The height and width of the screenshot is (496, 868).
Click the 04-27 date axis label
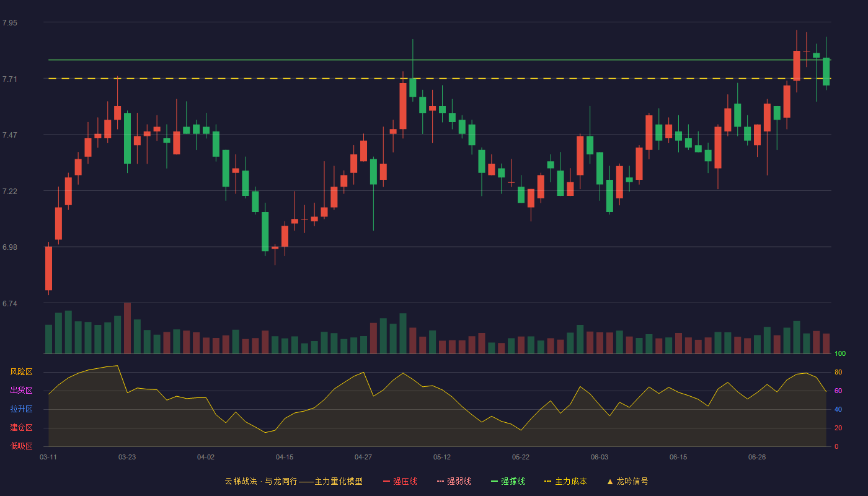click(363, 457)
